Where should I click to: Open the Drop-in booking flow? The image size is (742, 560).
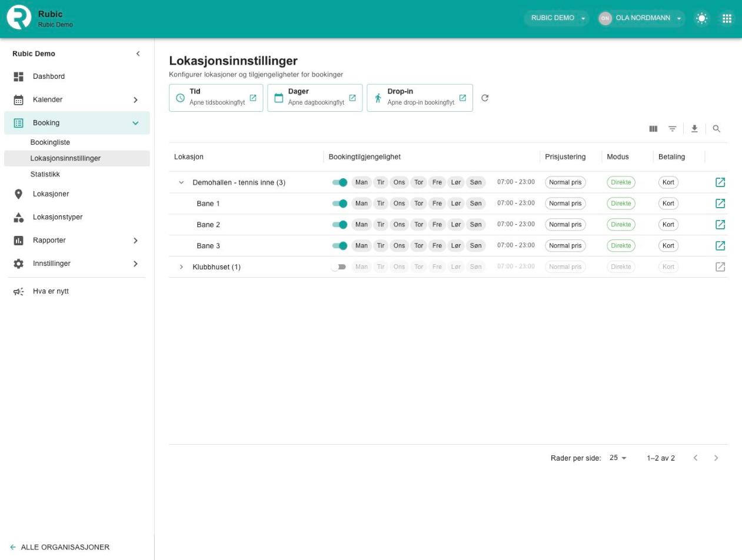click(x=420, y=98)
